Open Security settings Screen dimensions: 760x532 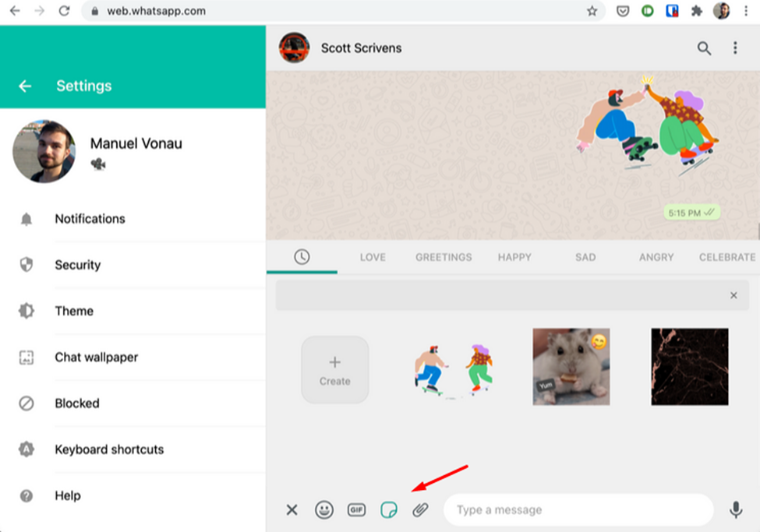coord(133,265)
